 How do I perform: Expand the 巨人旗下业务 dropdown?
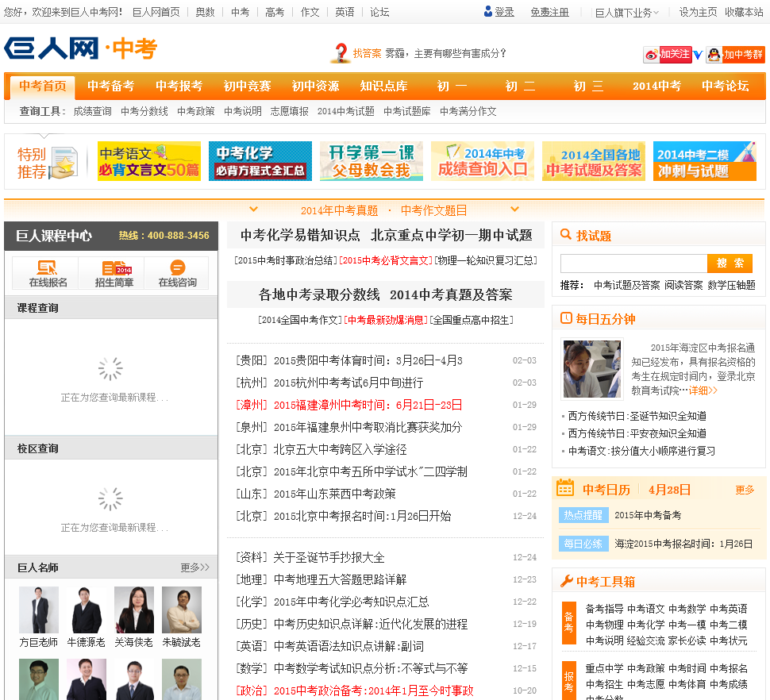626,12
